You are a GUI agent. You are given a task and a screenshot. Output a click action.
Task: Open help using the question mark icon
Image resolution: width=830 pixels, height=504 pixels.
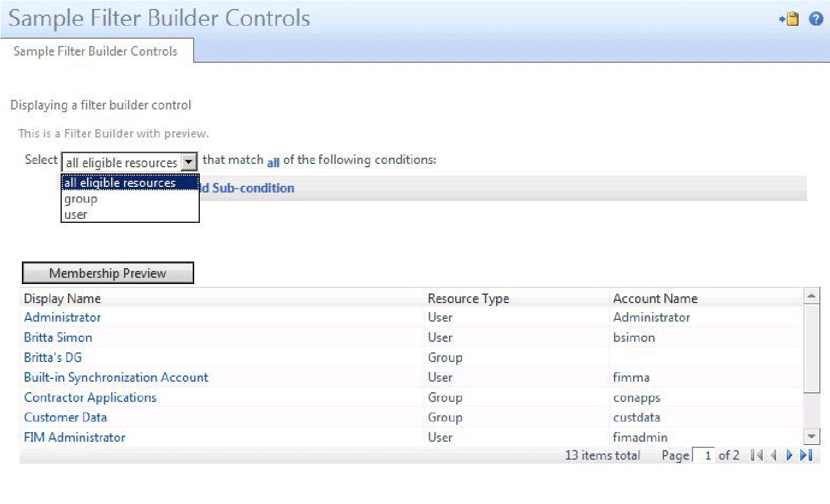coord(815,19)
